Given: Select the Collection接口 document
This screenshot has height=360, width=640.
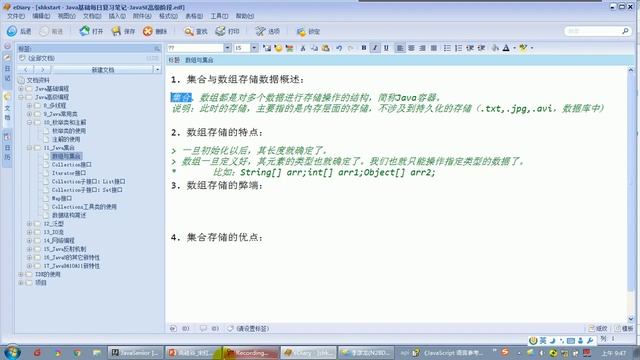Looking at the screenshot, I should pyautogui.click(x=71, y=164).
